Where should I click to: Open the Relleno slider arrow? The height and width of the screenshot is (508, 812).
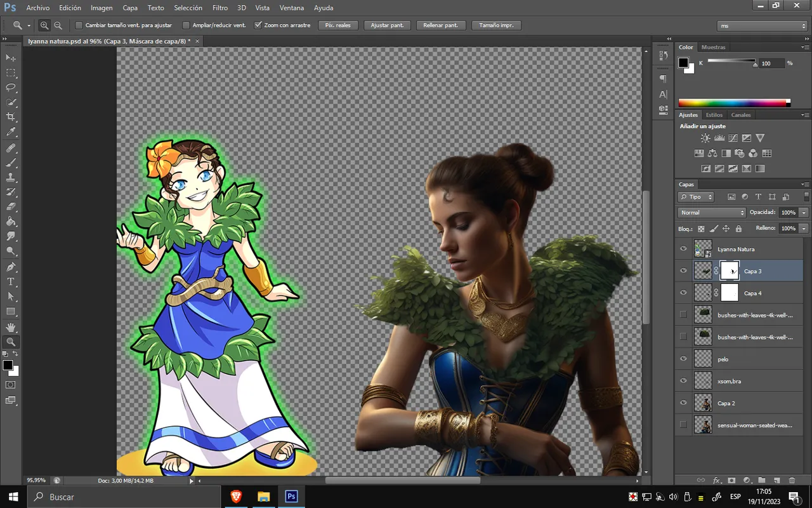[x=804, y=228]
